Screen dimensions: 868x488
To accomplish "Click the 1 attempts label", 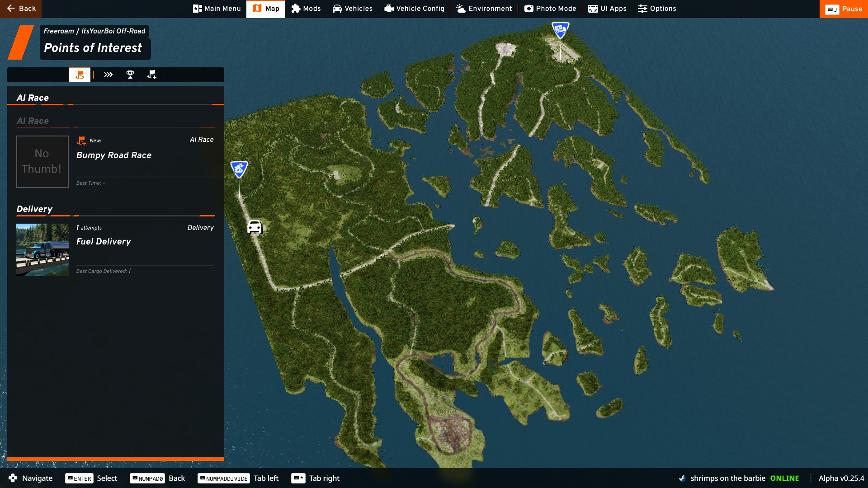I will [x=89, y=228].
